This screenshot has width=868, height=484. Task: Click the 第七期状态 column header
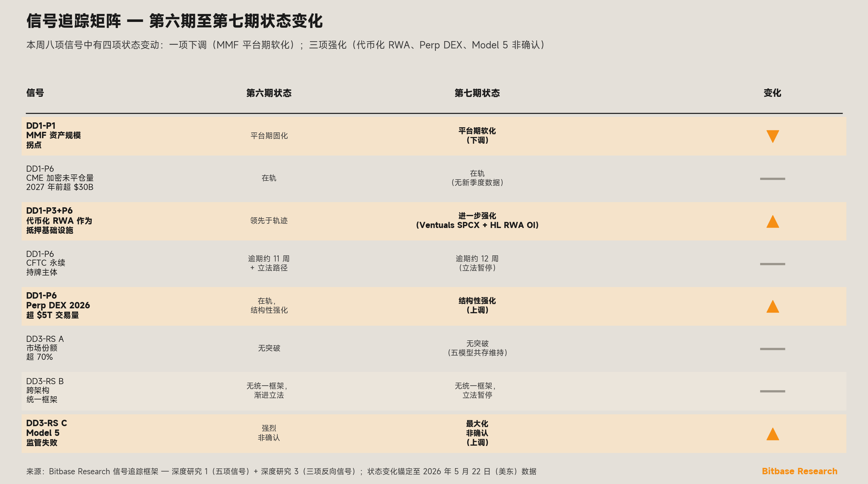coord(477,93)
